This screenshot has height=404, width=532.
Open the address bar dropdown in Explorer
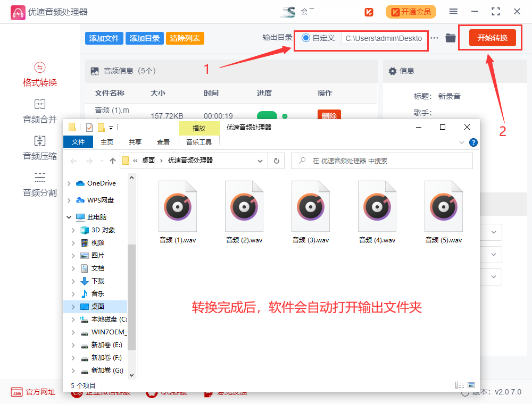point(260,161)
